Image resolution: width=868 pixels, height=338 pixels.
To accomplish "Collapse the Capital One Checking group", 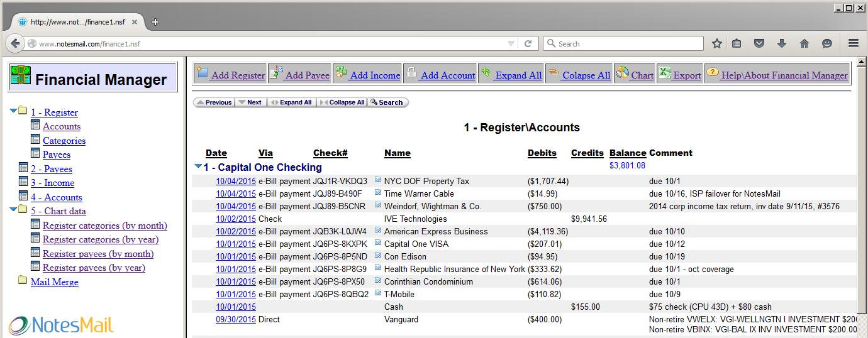I will pos(198,166).
